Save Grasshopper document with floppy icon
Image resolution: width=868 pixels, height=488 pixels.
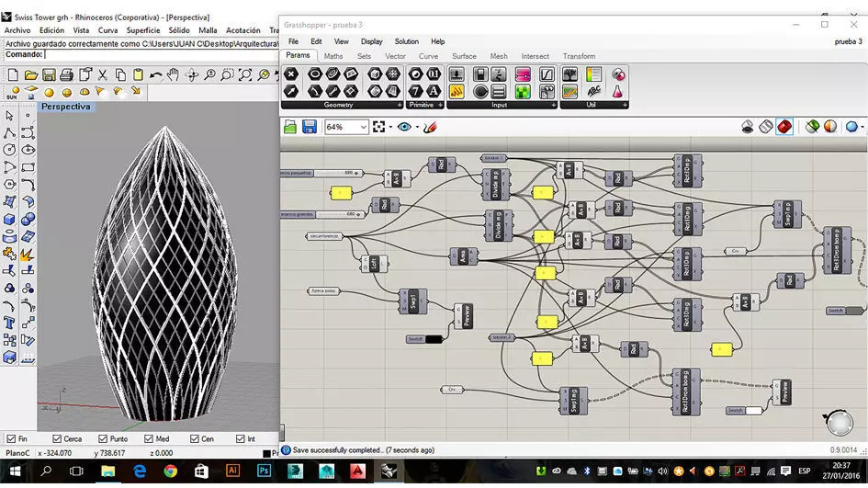[310, 127]
